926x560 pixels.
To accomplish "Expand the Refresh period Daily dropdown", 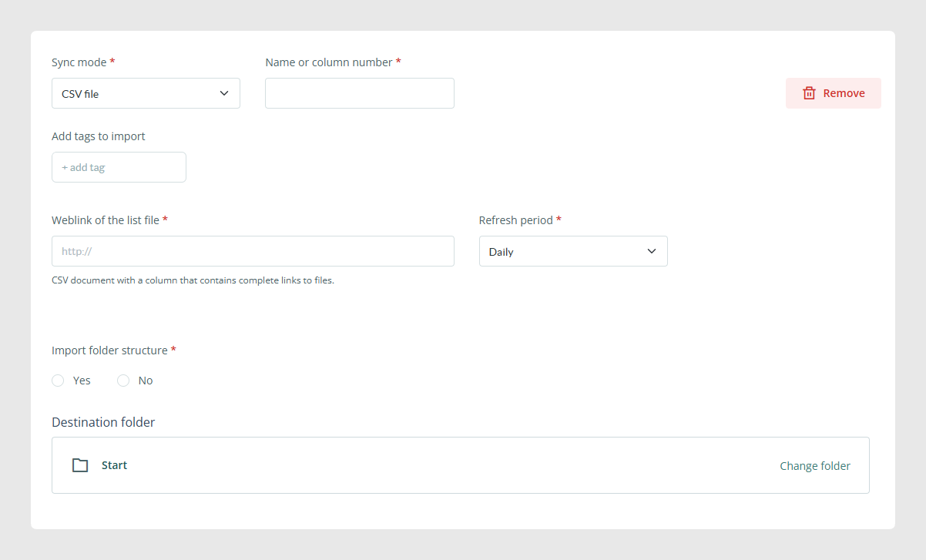I will pos(573,251).
